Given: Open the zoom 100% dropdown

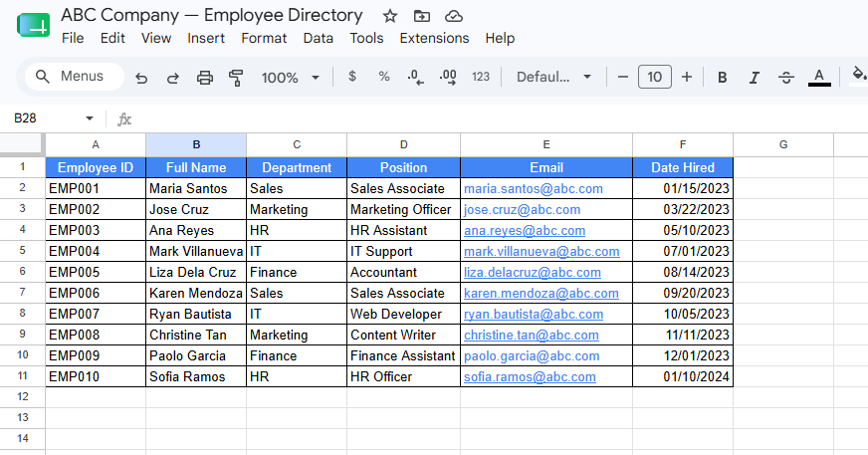Looking at the screenshot, I should tap(290, 78).
